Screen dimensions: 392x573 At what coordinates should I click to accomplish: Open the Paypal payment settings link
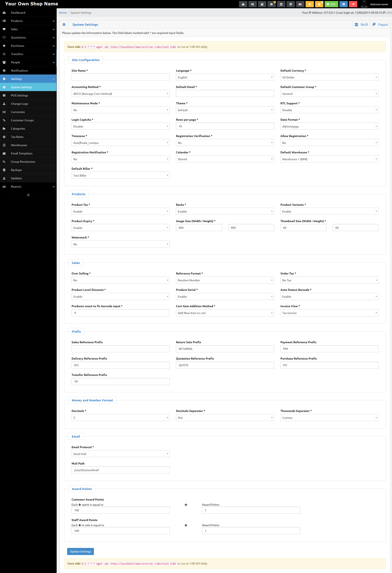[x=380, y=24]
